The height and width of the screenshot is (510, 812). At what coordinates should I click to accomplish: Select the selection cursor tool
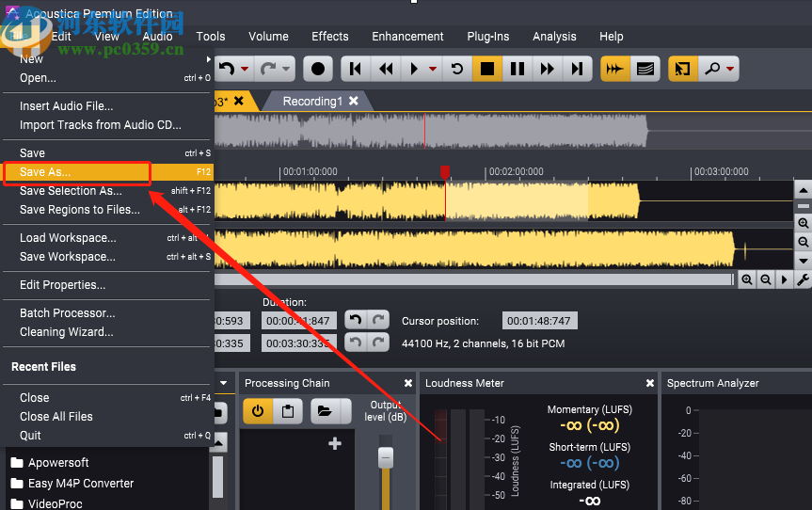click(682, 69)
